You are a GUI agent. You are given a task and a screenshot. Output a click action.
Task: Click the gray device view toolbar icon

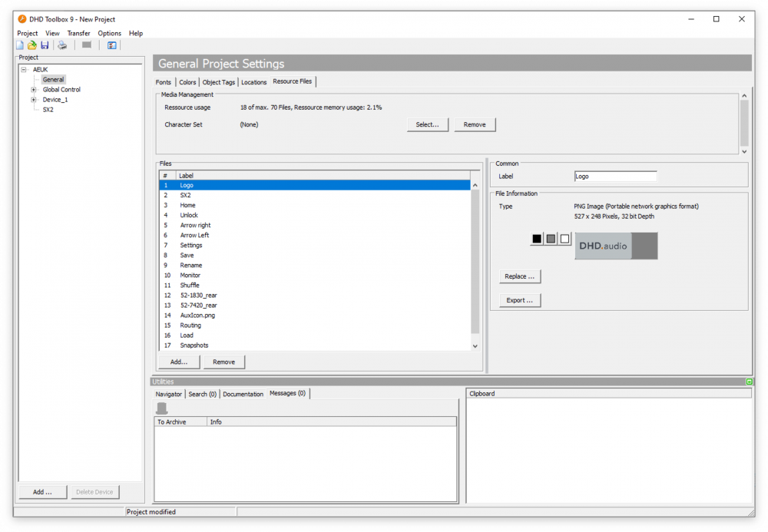click(x=86, y=45)
